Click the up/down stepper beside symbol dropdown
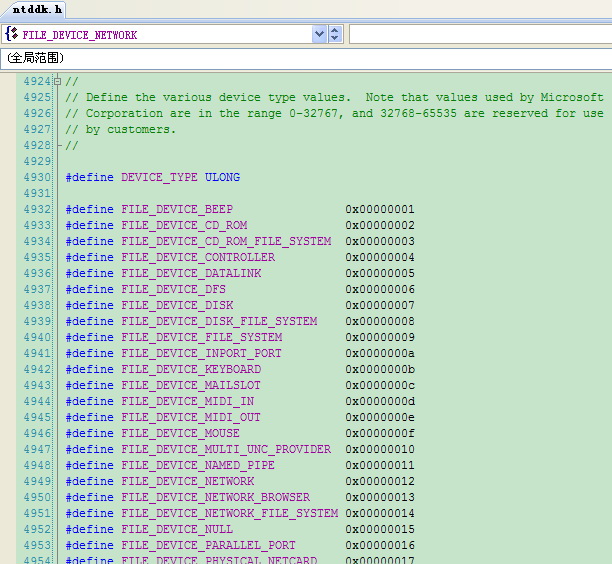612x564 pixels. point(335,34)
